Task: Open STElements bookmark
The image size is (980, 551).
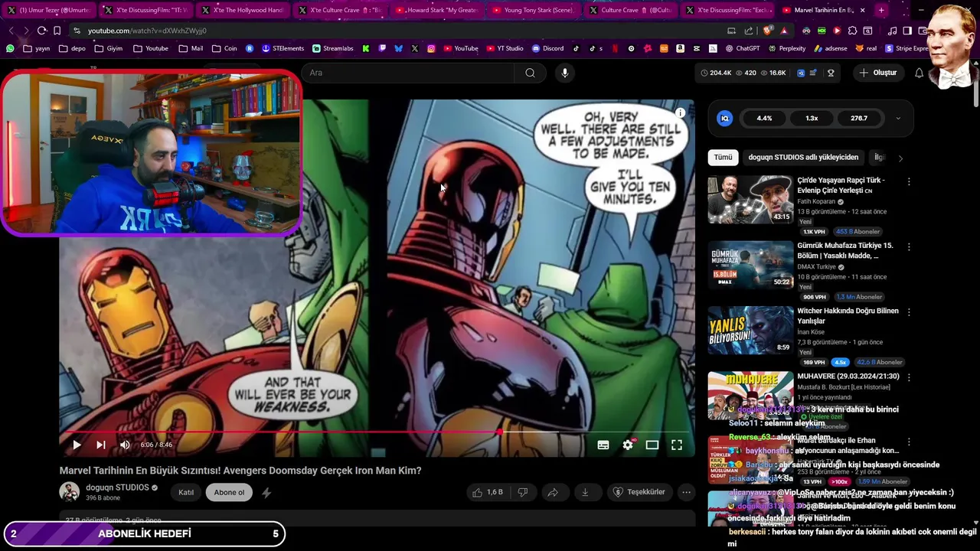Action: coord(283,48)
